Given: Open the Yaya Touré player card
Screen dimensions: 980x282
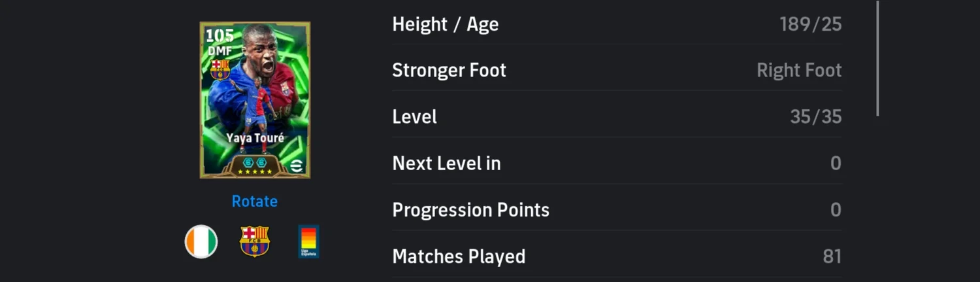Looking at the screenshot, I should pos(255,100).
